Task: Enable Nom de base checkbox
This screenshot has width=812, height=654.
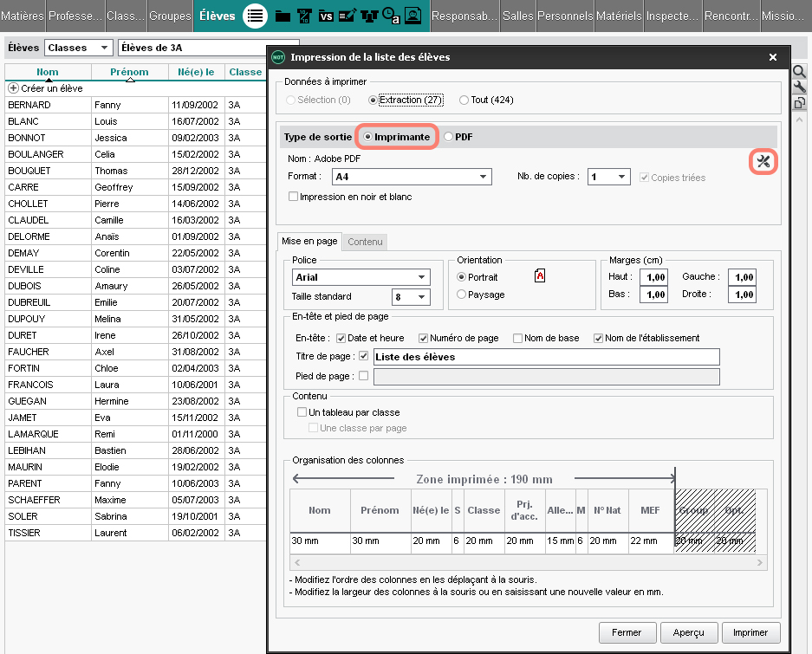Action: coord(517,338)
